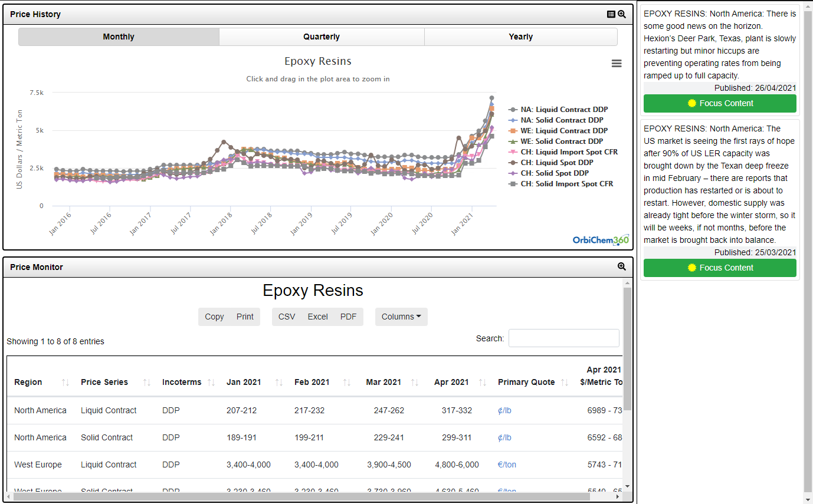Click the Price History zoom magnifier icon
Viewport: 813px width, 504px height.
pos(622,14)
